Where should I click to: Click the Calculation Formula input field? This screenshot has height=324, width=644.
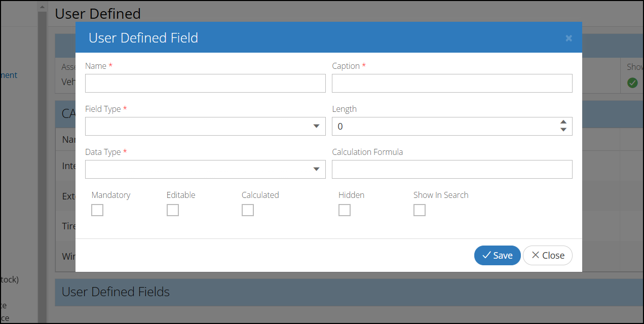coord(452,170)
